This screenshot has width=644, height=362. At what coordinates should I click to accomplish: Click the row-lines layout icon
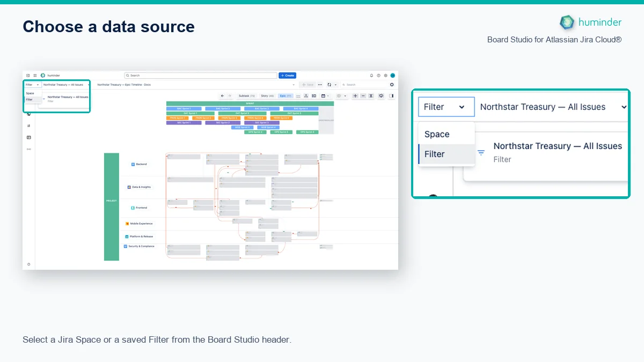coord(298,96)
